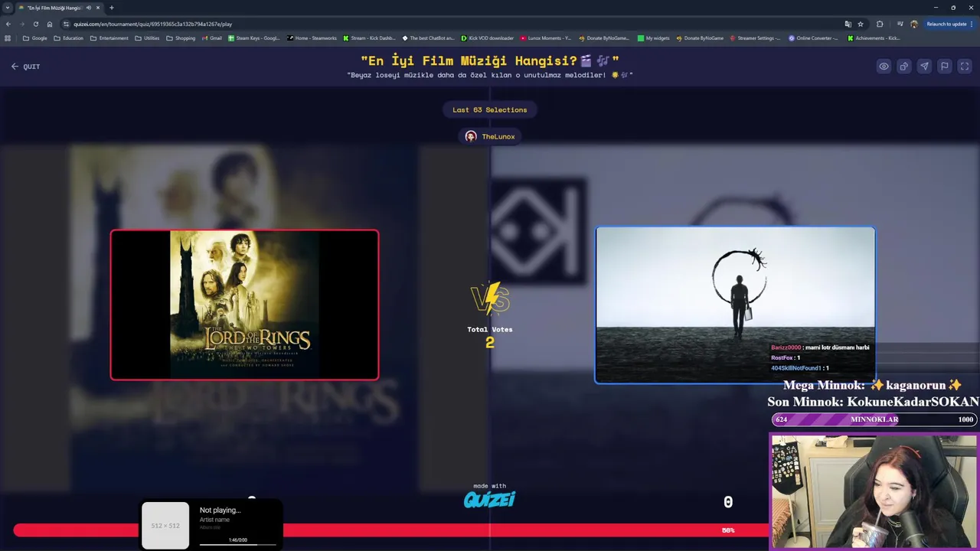The width and height of the screenshot is (980, 551).
Task: Open the media controls icon in toolbar
Action: 900,24
